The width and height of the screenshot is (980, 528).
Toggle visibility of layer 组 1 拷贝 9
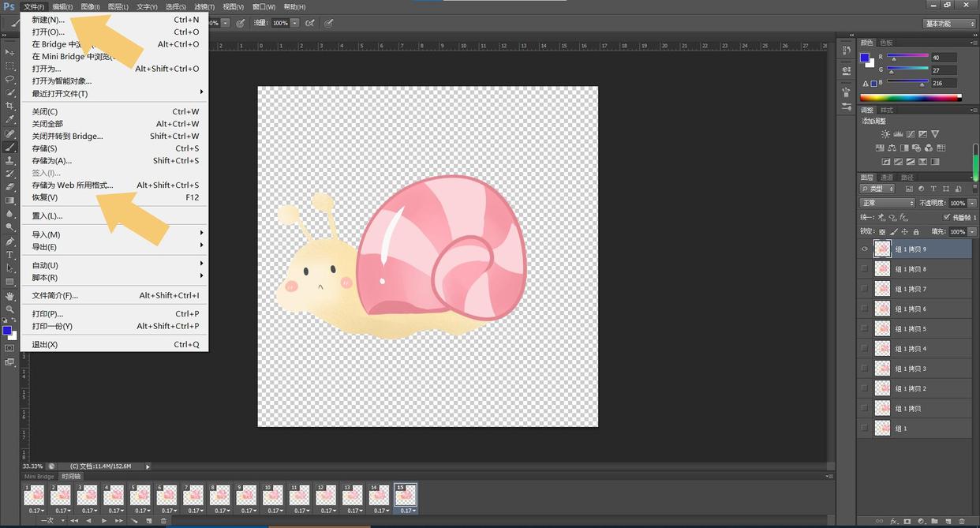coord(865,249)
